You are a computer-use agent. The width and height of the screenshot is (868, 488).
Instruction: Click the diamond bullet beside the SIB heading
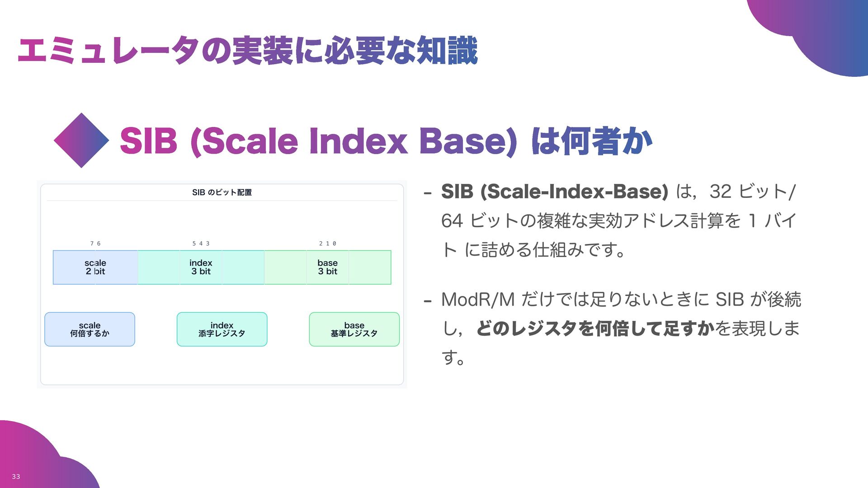pyautogui.click(x=81, y=141)
